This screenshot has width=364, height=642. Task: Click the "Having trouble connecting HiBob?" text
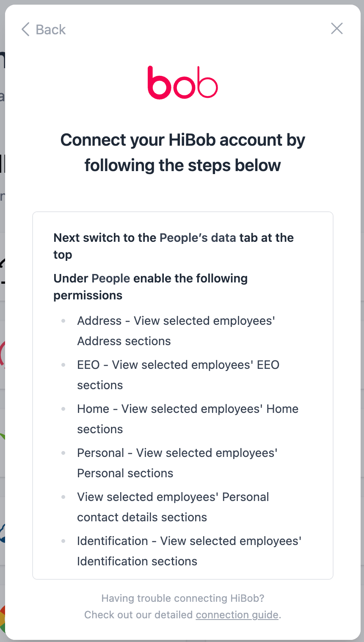click(182, 598)
